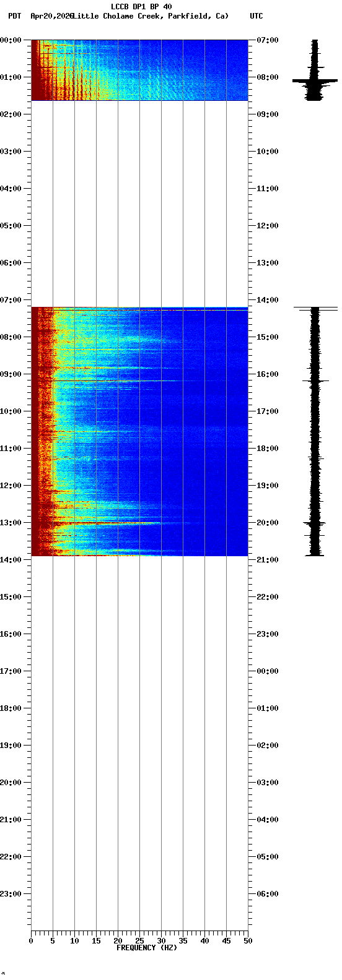Click the "0" frequency axis label
Image resolution: width=342 pixels, height=980 pixels.
pos(31,941)
